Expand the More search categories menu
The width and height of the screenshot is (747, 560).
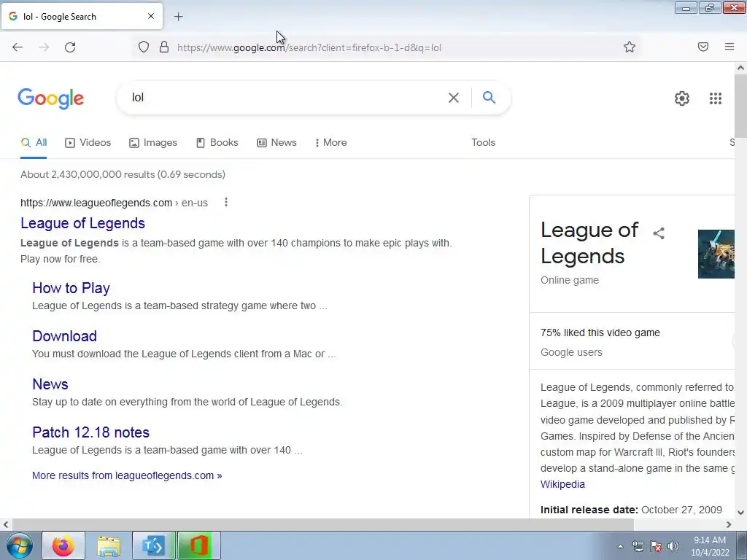tap(331, 142)
